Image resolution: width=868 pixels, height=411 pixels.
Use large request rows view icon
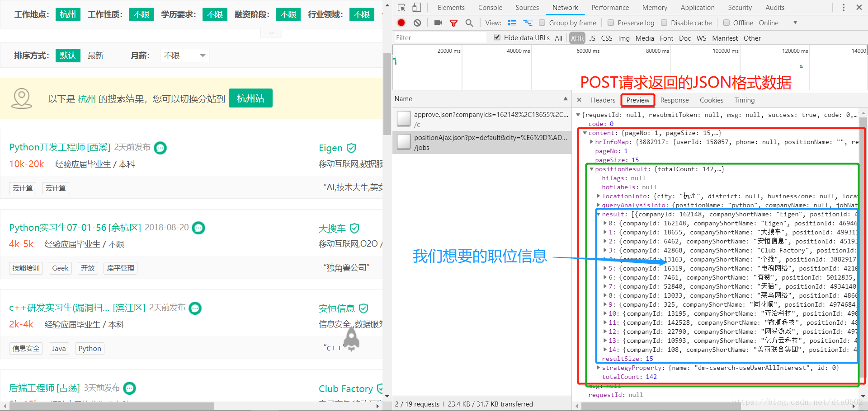coord(512,23)
